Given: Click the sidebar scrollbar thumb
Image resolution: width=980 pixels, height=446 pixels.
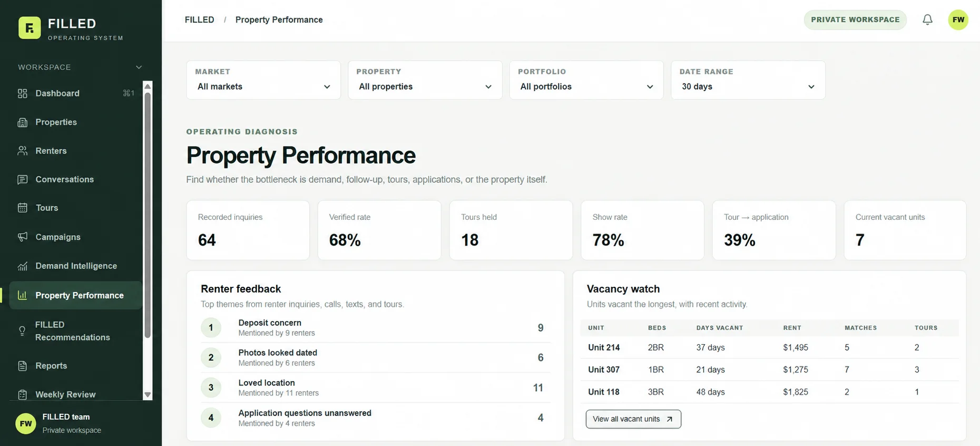Looking at the screenshot, I should [x=148, y=215].
